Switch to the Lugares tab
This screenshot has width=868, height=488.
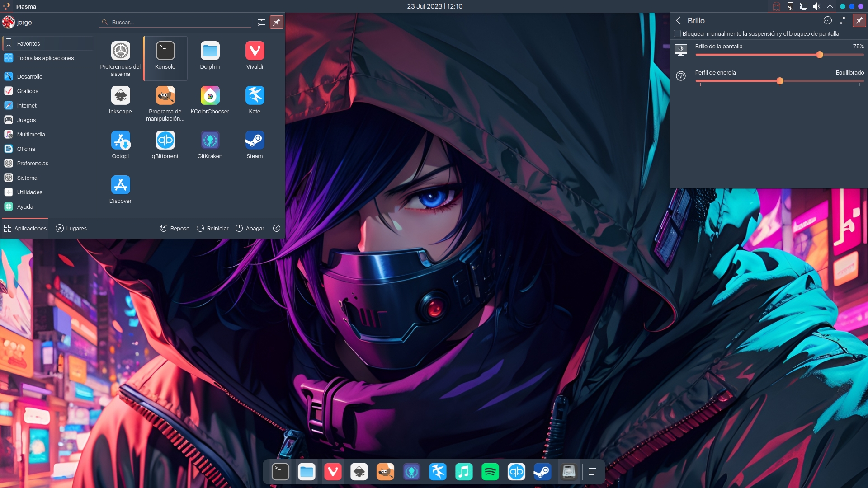[x=71, y=228]
